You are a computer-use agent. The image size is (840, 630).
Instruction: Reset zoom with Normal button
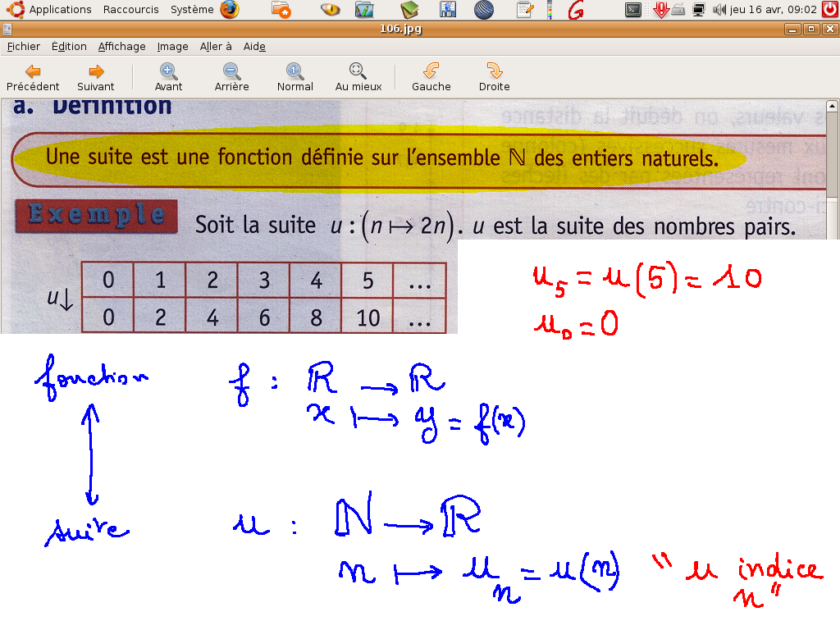point(294,78)
